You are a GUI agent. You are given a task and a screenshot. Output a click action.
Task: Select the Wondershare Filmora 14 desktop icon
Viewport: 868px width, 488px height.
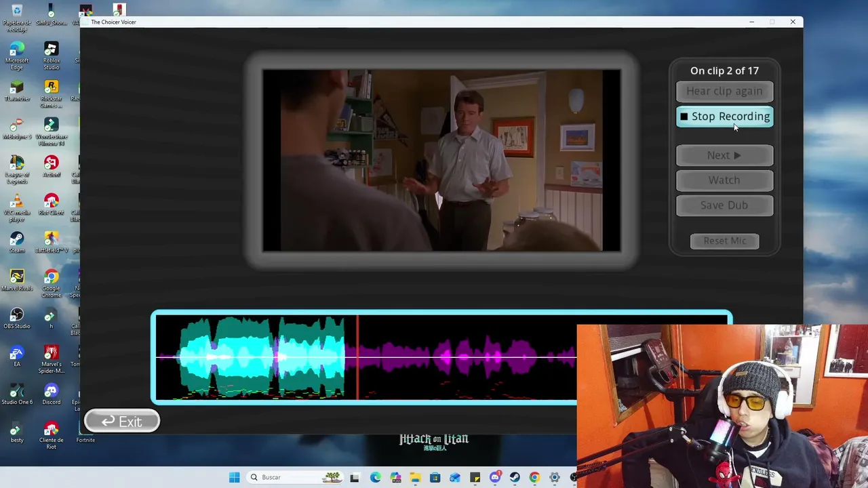pyautogui.click(x=51, y=132)
